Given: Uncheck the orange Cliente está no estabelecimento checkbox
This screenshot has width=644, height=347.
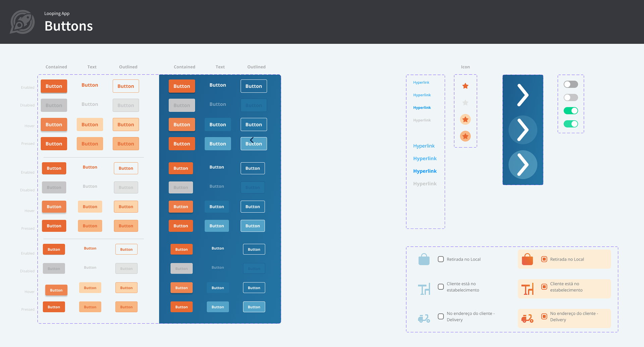Looking at the screenshot, I should pyautogui.click(x=544, y=287).
